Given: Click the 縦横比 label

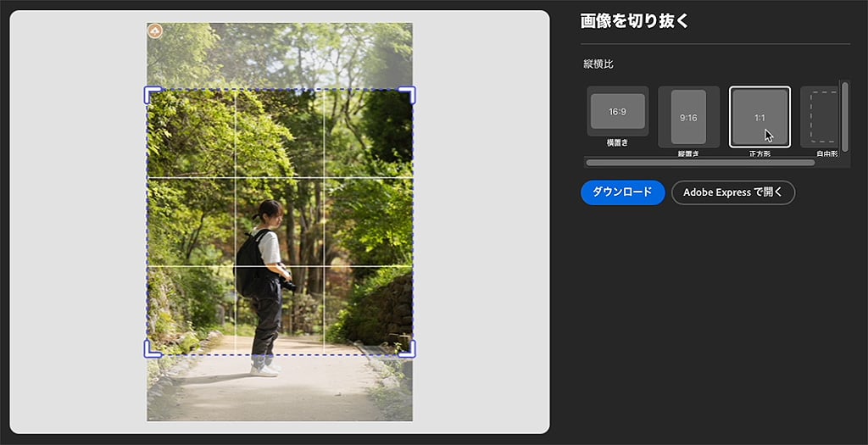Looking at the screenshot, I should [x=598, y=64].
